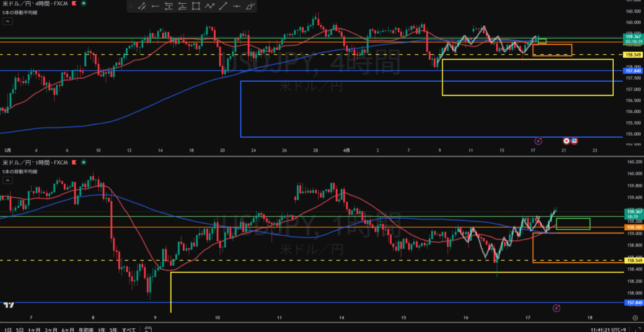
Task: Collapse the 4-hour chart indicator legend
Action: [x=8, y=21]
